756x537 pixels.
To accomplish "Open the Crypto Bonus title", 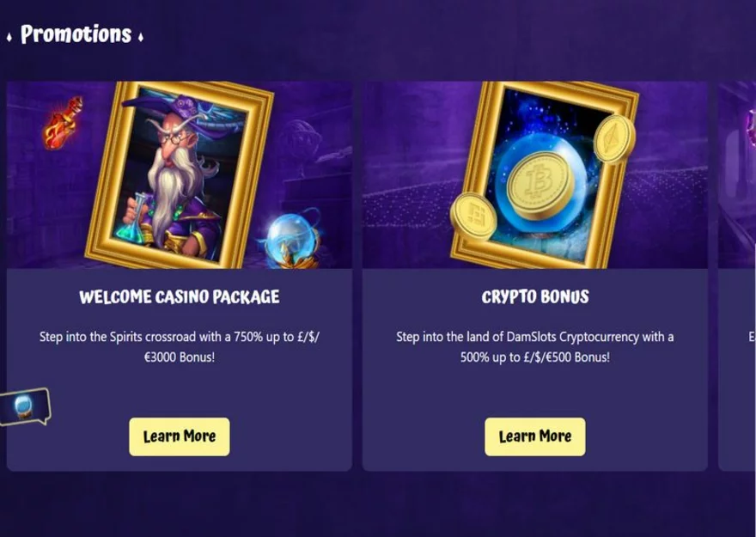I will (x=535, y=297).
